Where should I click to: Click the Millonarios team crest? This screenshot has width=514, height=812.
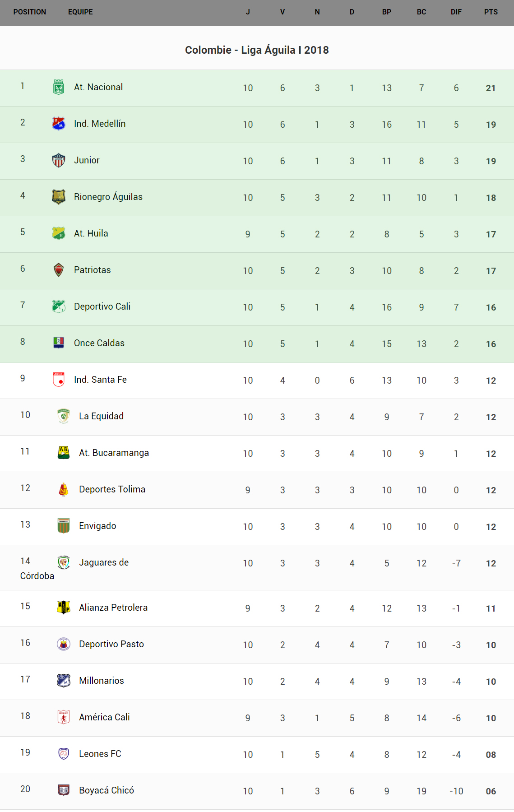click(64, 681)
